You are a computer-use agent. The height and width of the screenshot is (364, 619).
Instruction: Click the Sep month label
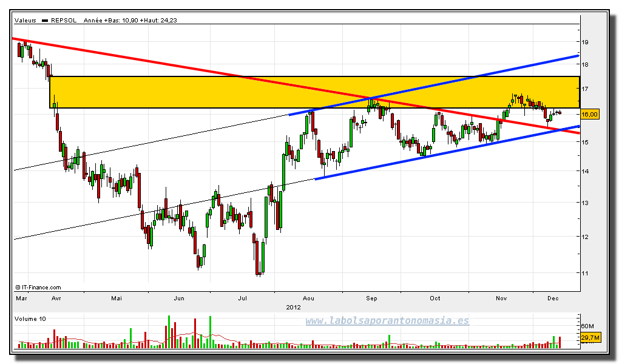371,298
